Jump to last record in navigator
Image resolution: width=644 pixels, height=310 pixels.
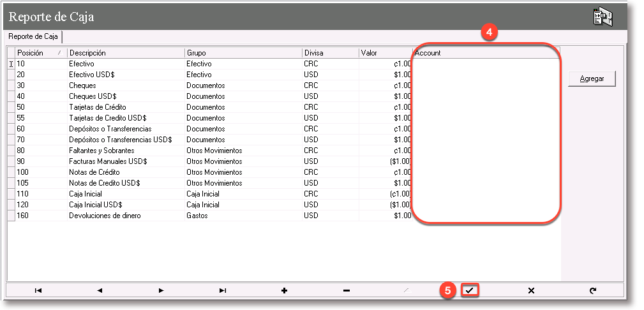(x=223, y=291)
